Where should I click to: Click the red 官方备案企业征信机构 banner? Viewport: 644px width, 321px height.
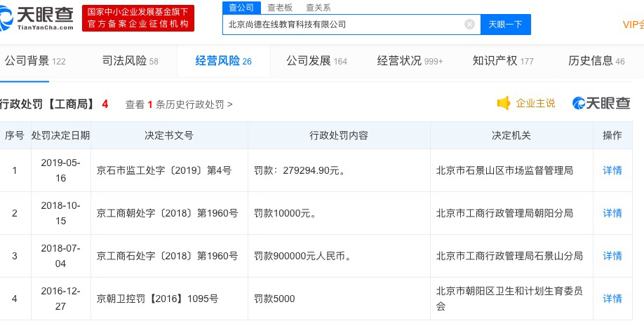pos(138,18)
